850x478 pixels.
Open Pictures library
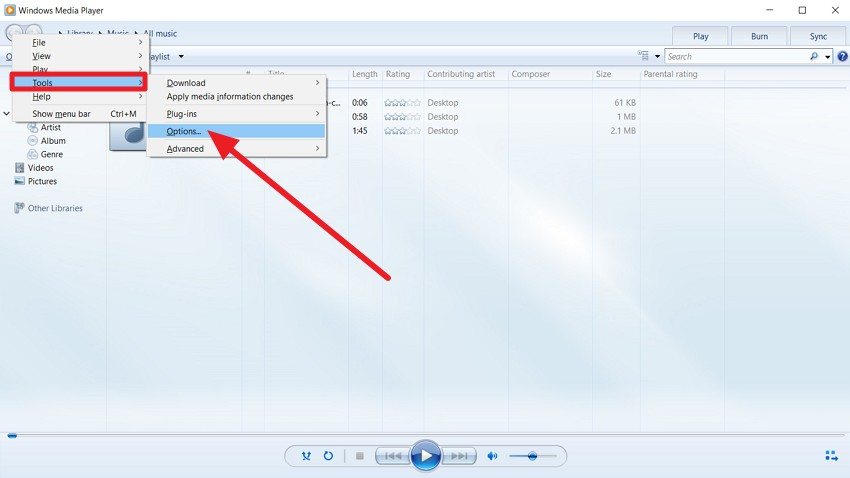(x=42, y=182)
